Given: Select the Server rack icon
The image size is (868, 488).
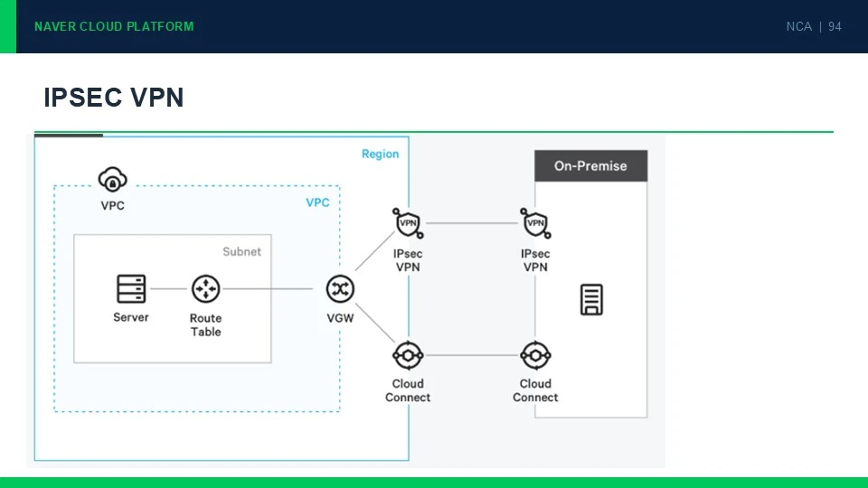Looking at the screenshot, I should (131, 289).
